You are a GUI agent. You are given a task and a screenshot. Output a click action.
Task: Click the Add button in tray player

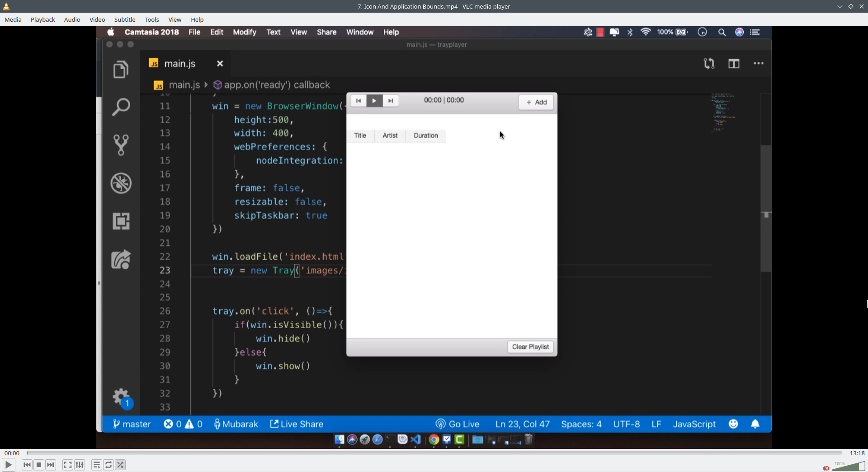pyautogui.click(x=536, y=102)
